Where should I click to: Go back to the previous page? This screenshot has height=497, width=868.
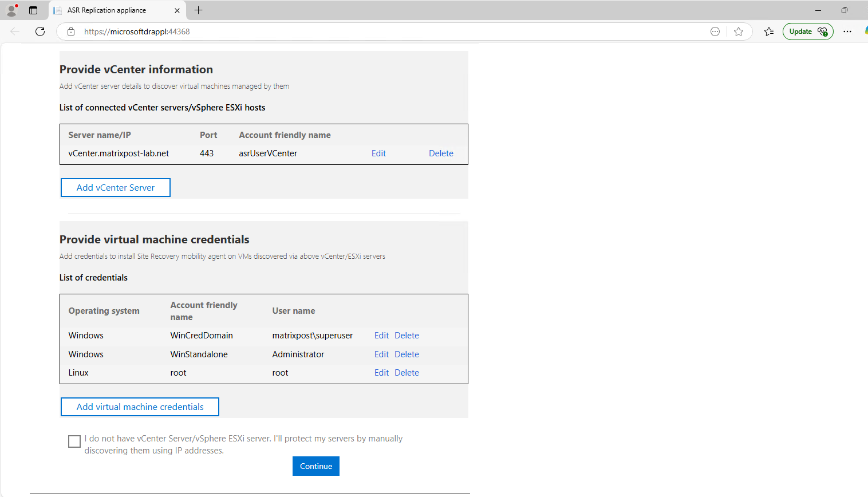click(15, 31)
